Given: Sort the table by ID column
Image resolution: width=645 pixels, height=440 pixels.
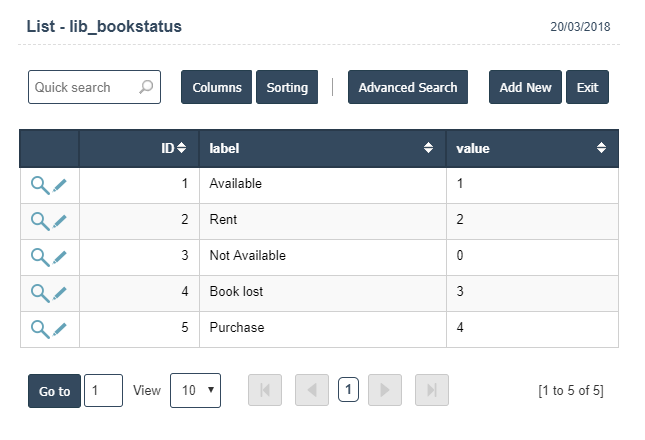Looking at the screenshot, I should tap(181, 148).
